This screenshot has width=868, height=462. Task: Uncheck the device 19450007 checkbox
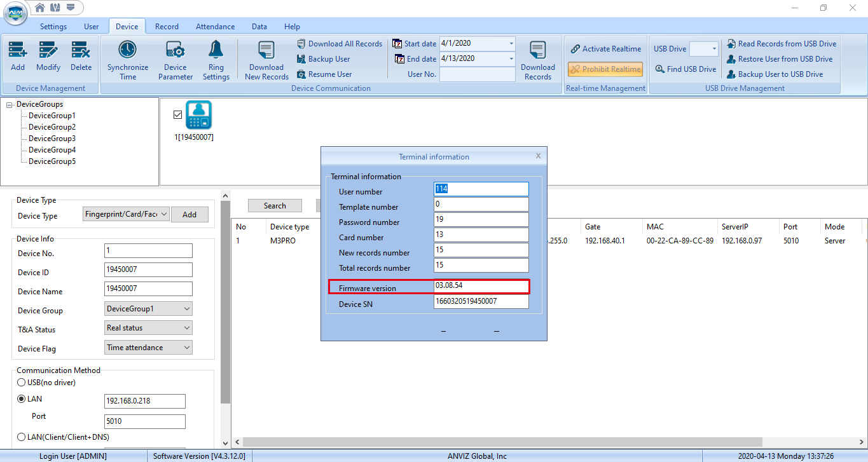177,115
